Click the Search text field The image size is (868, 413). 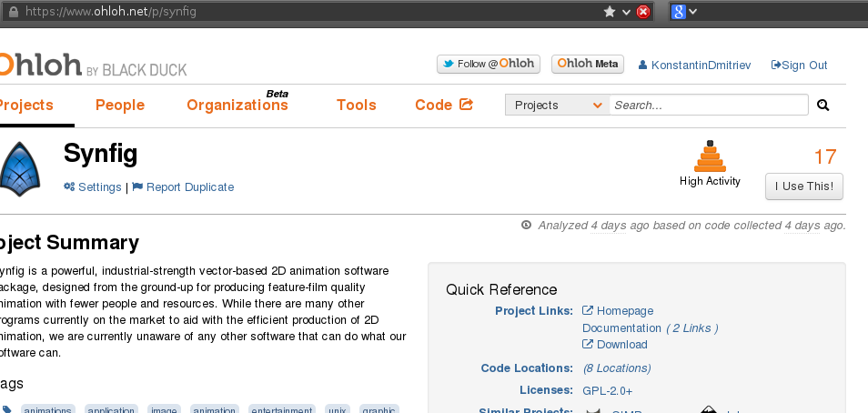click(x=709, y=106)
